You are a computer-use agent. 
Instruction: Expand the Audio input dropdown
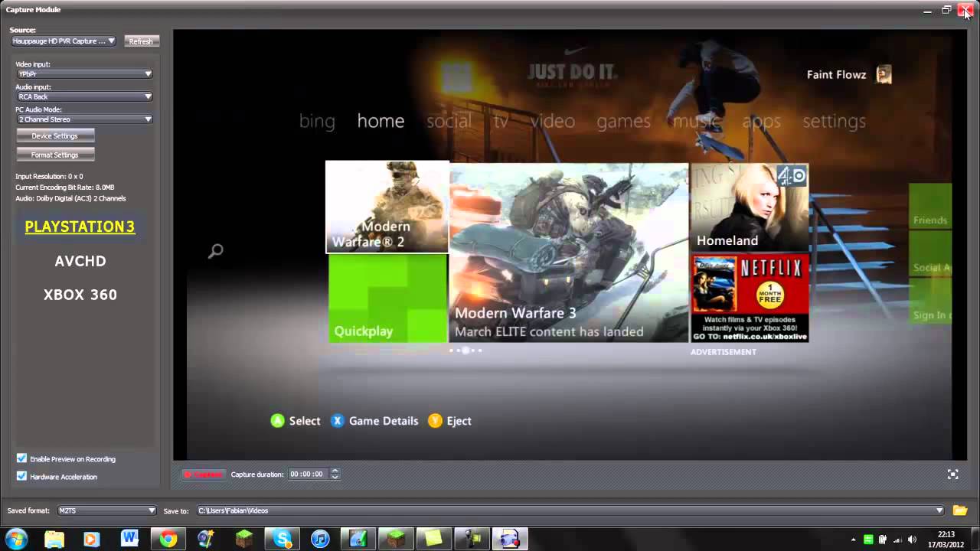pos(84,96)
